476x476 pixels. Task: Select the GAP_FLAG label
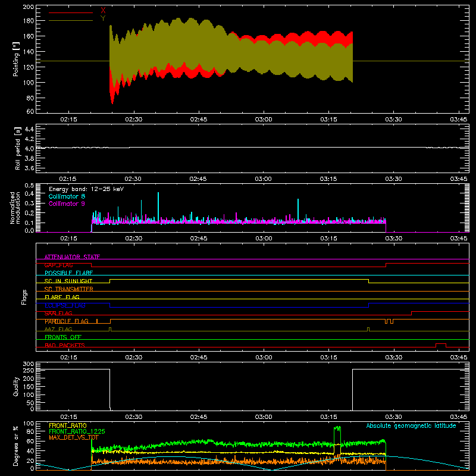[58, 265]
